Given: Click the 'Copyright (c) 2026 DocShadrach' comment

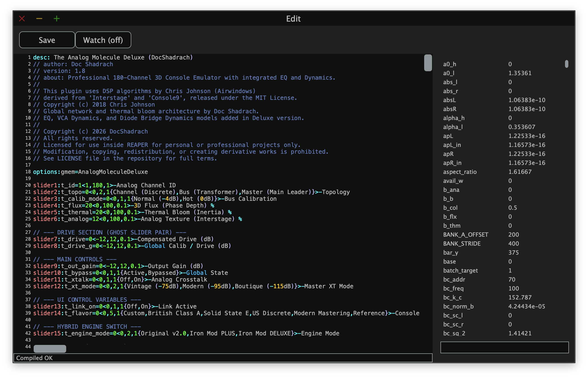Looking at the screenshot, I should [x=90, y=132].
